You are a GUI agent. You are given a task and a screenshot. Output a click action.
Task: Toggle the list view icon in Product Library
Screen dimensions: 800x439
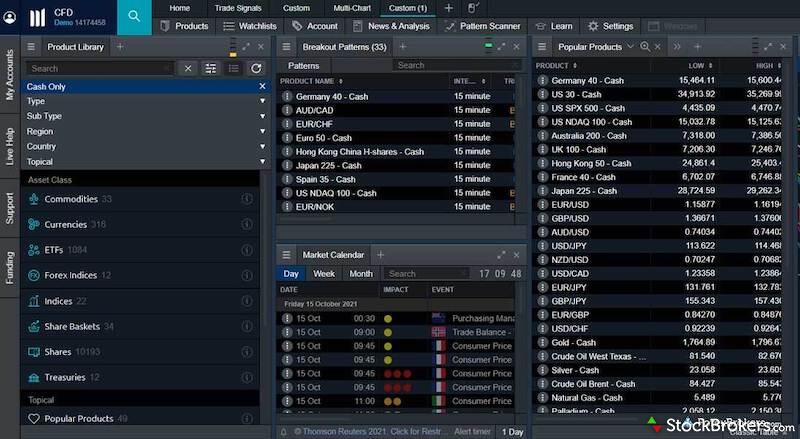[234, 68]
